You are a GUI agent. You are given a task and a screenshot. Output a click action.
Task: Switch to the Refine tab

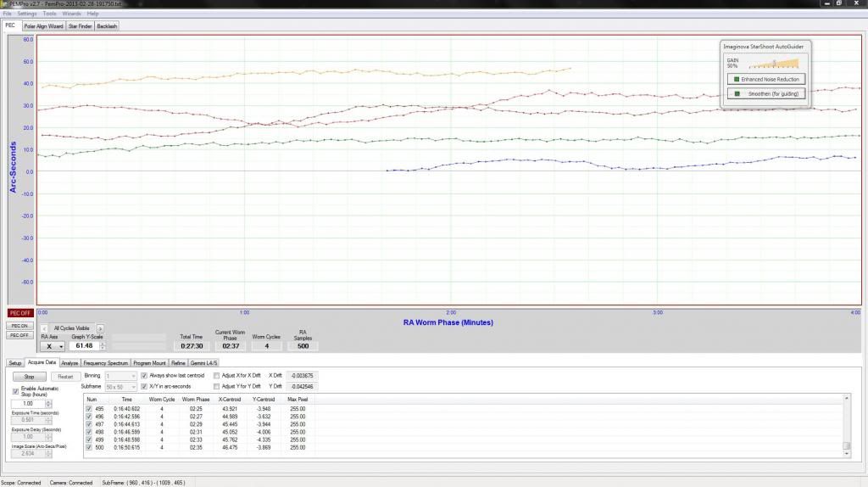click(178, 363)
